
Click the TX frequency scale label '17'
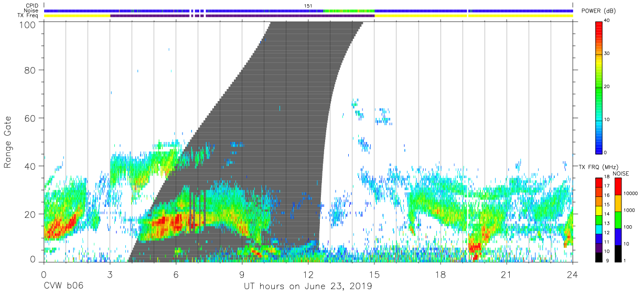(607, 187)
